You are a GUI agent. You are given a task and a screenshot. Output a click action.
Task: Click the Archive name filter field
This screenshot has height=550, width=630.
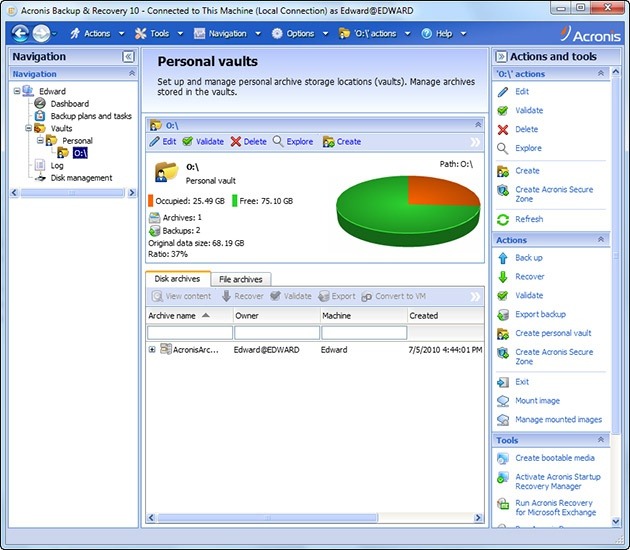pyautogui.click(x=190, y=333)
